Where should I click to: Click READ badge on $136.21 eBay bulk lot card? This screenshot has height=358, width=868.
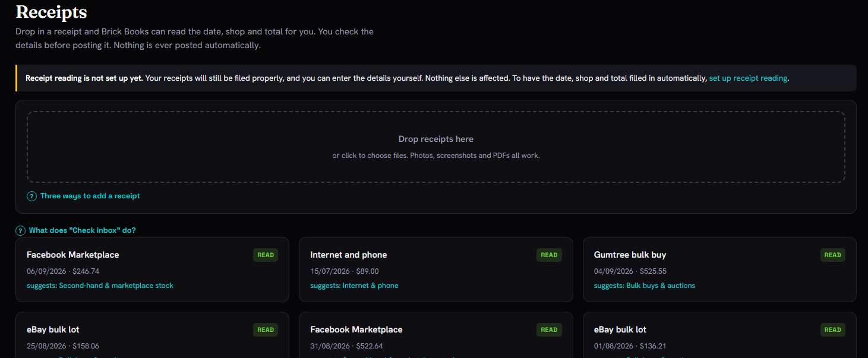pyautogui.click(x=833, y=330)
